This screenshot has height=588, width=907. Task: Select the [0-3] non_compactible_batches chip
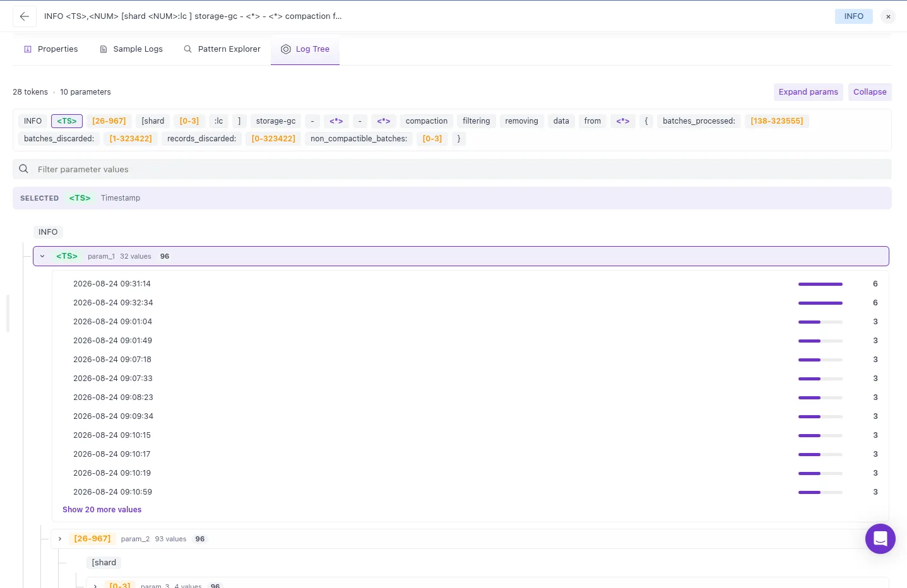(x=432, y=139)
